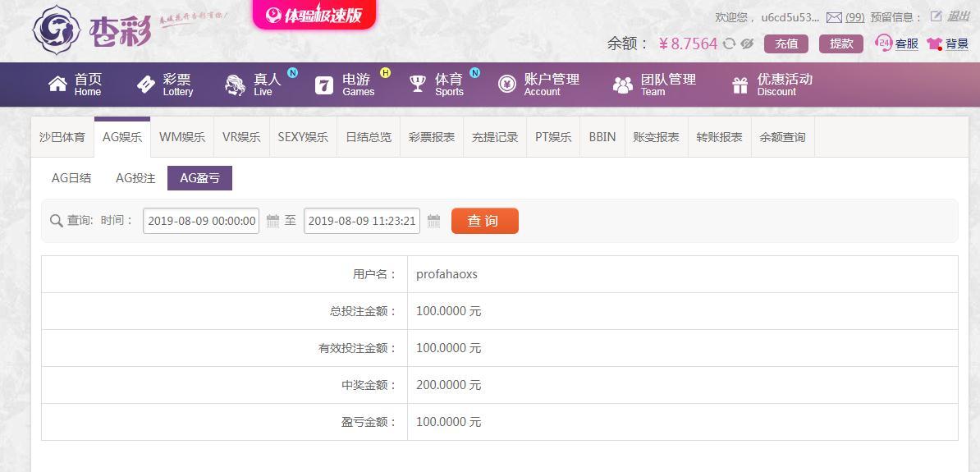Screen dimensions: 980x472
Task: Click the welcome username u6cd5u53...
Action: 790,17
